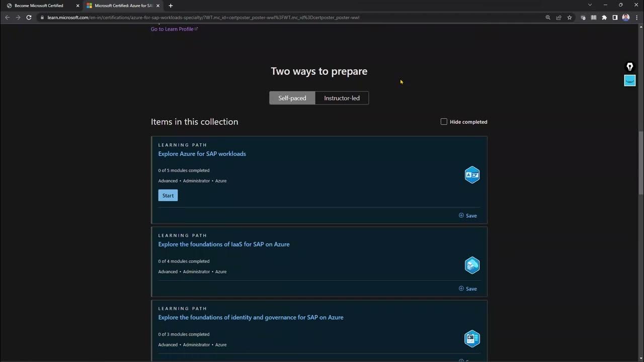Viewport: 644px width, 362px height.
Task: Share this page from the address bar
Action: point(558,18)
